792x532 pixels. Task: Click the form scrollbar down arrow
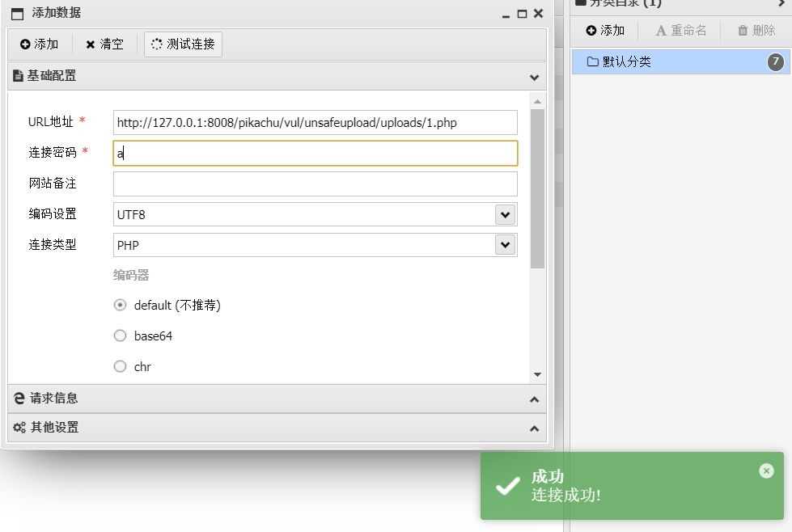[x=537, y=374]
